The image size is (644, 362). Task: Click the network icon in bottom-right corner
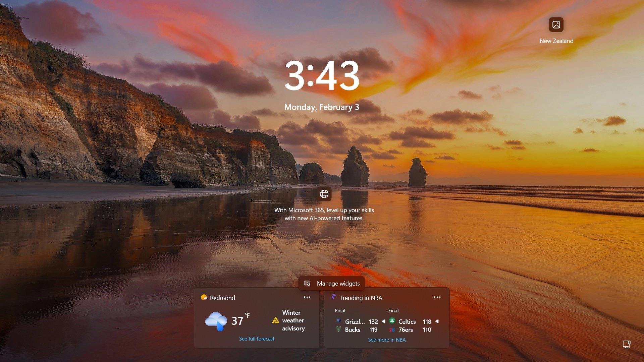pos(626,344)
